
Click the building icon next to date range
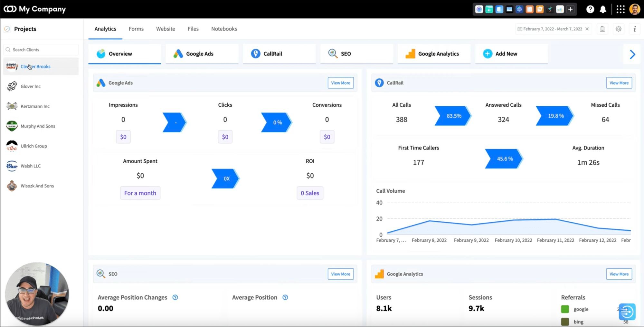(x=602, y=29)
